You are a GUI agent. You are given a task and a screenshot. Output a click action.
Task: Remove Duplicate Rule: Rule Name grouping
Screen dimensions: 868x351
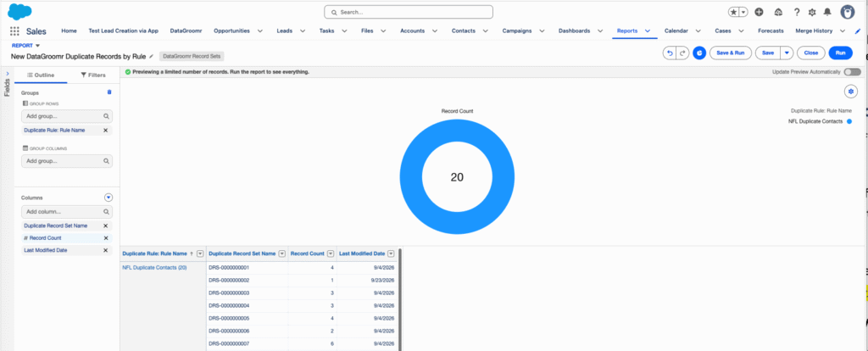coord(106,130)
